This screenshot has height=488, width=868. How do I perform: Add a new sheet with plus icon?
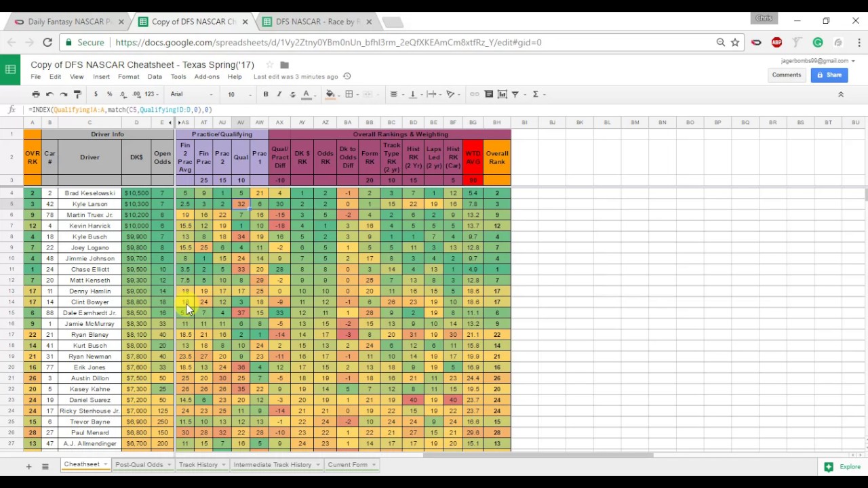point(28,466)
